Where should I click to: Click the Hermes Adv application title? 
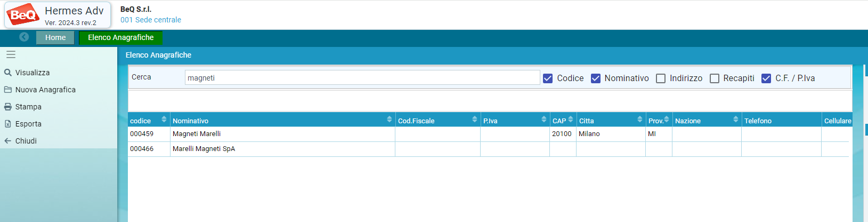click(74, 11)
